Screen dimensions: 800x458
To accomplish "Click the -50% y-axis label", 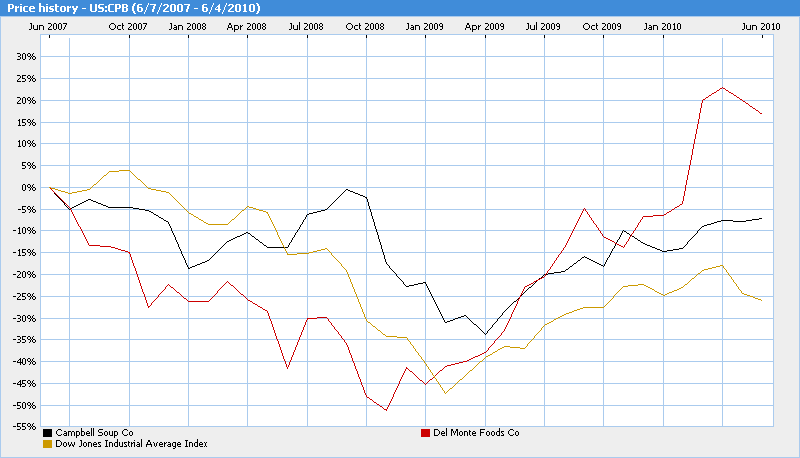I will [26, 406].
